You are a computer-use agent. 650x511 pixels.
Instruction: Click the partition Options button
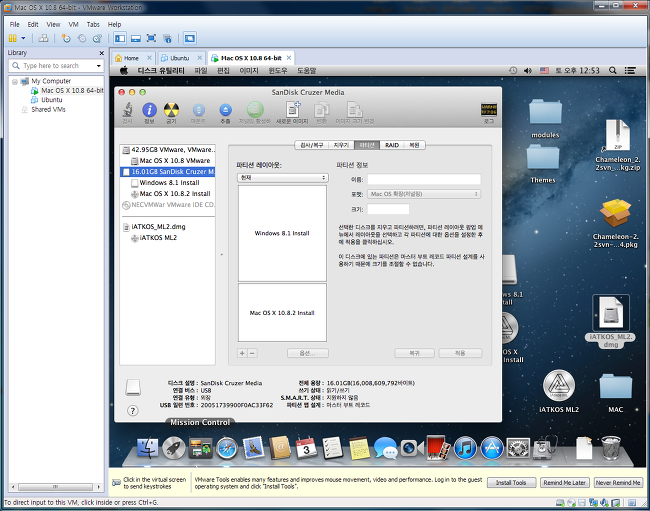point(308,353)
